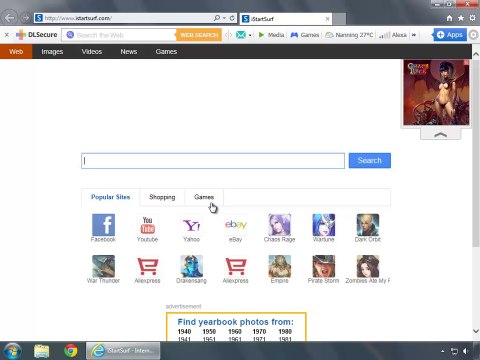
Task: Close the DLSecure toolbar with X
Action: coord(6,35)
